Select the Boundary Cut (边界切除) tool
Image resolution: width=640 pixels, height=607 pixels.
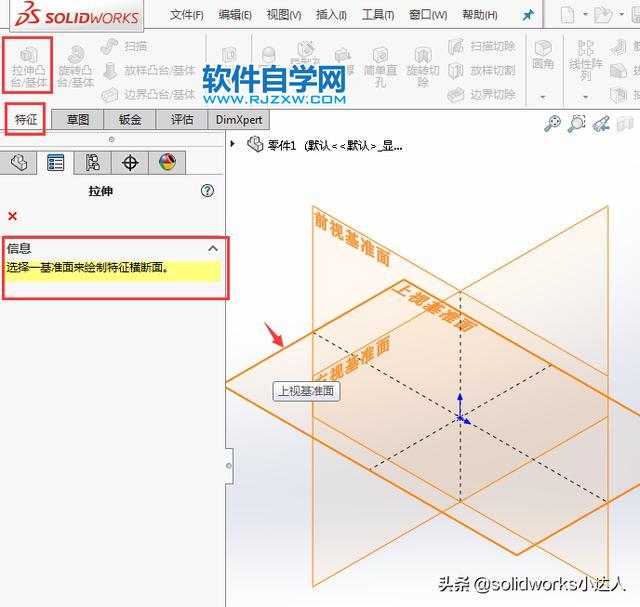click(x=482, y=95)
